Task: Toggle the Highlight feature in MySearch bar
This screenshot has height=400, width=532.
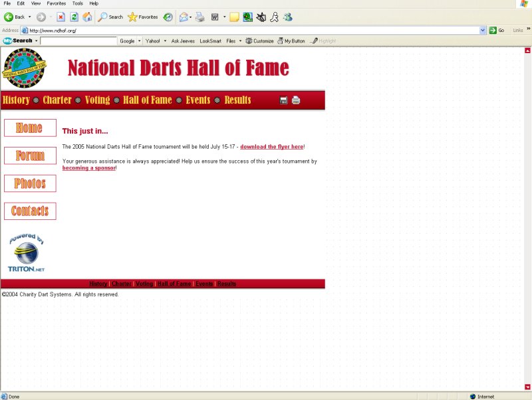Action: point(325,41)
